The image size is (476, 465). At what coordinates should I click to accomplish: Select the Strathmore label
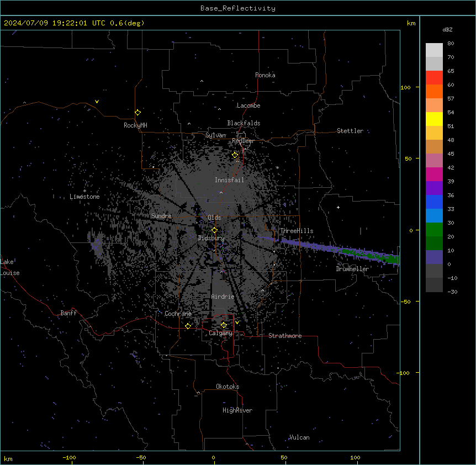(x=285, y=336)
